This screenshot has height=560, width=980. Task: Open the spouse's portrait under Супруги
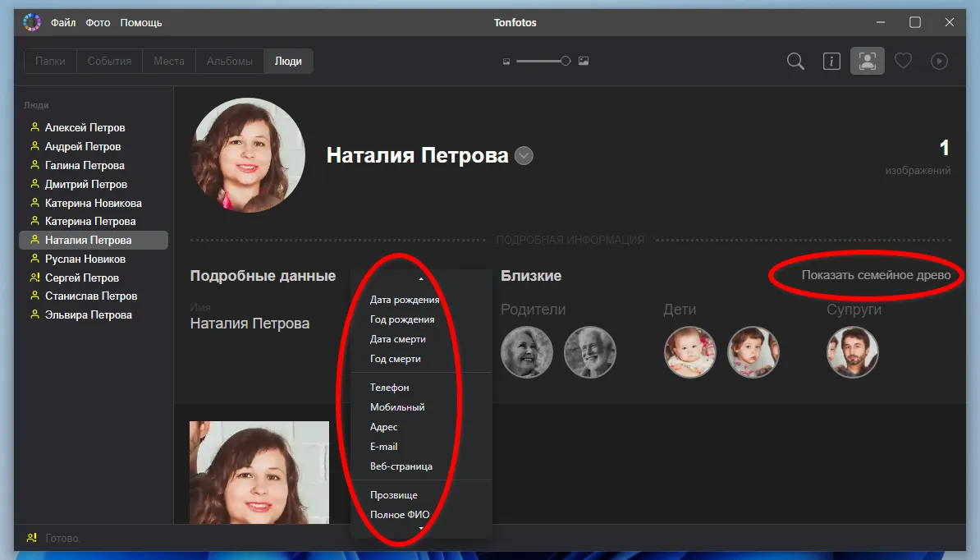(852, 351)
